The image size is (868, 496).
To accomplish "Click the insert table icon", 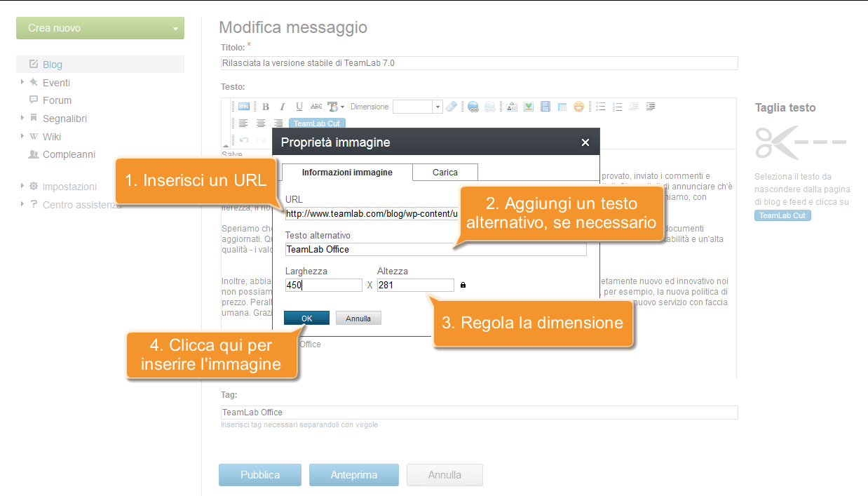I will pyautogui.click(x=562, y=107).
